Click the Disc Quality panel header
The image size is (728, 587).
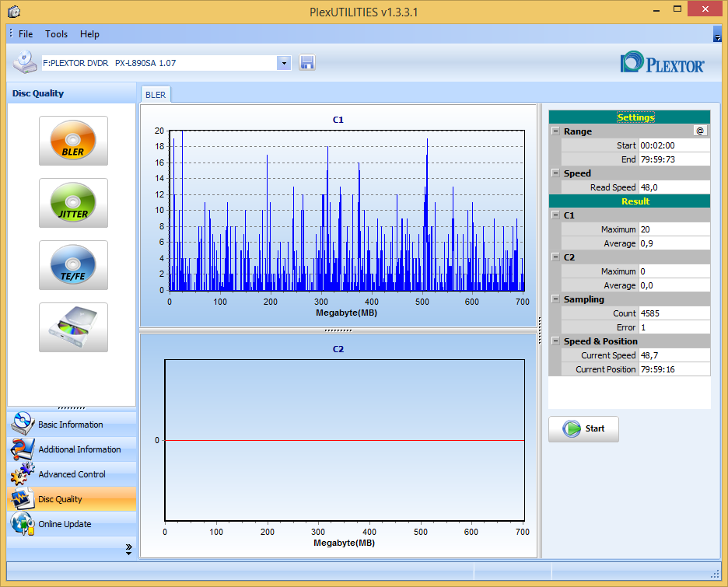coord(72,93)
